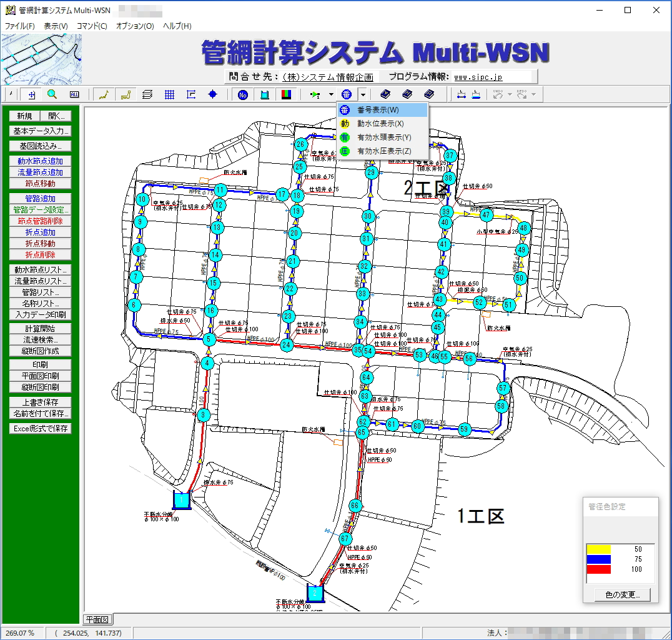Click the blue frame/border icon
This screenshot has height=640, width=672.
pyautogui.click(x=191, y=95)
